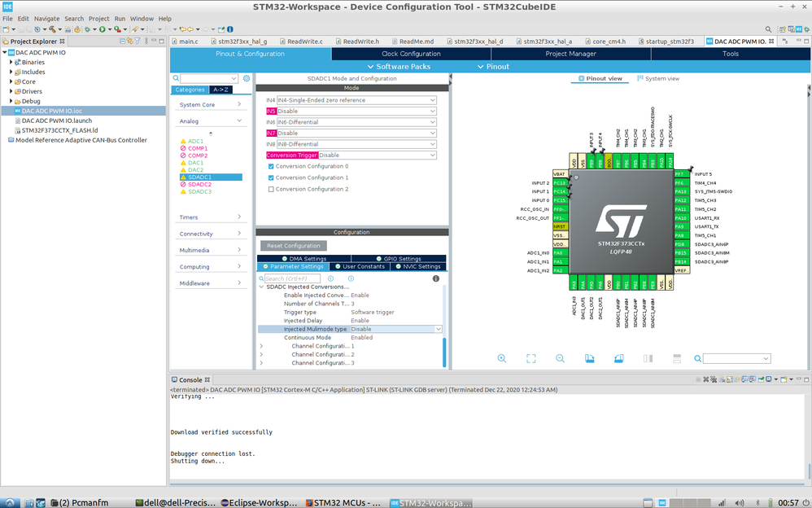Click the NRST pin on the chip
812x508 pixels.
(x=560, y=226)
